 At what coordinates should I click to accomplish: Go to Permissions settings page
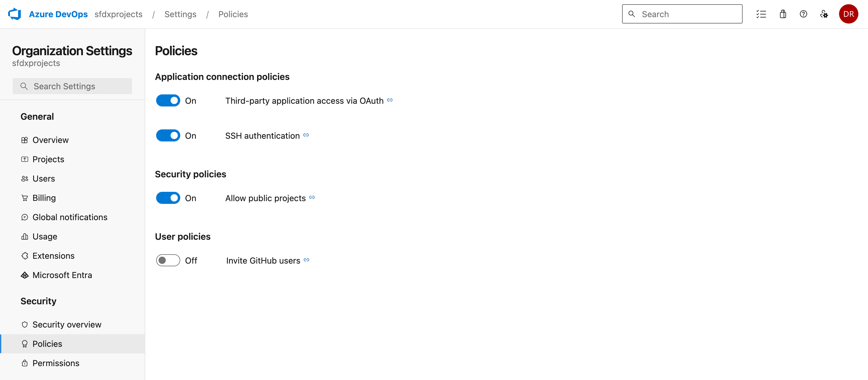(x=56, y=363)
